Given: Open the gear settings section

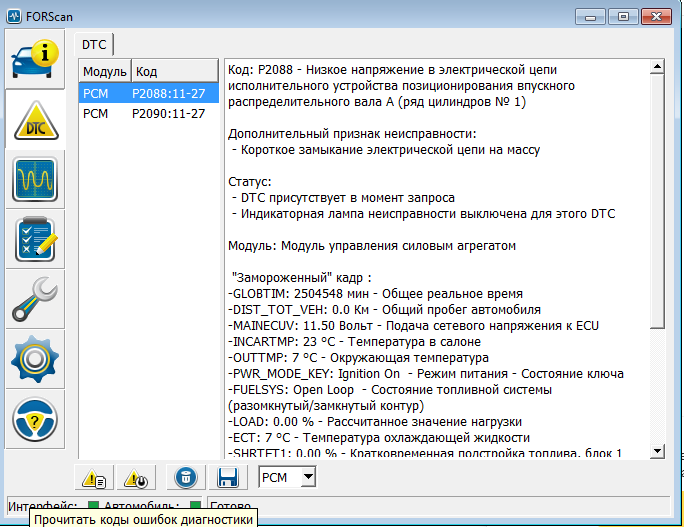Looking at the screenshot, I should 35,359.
